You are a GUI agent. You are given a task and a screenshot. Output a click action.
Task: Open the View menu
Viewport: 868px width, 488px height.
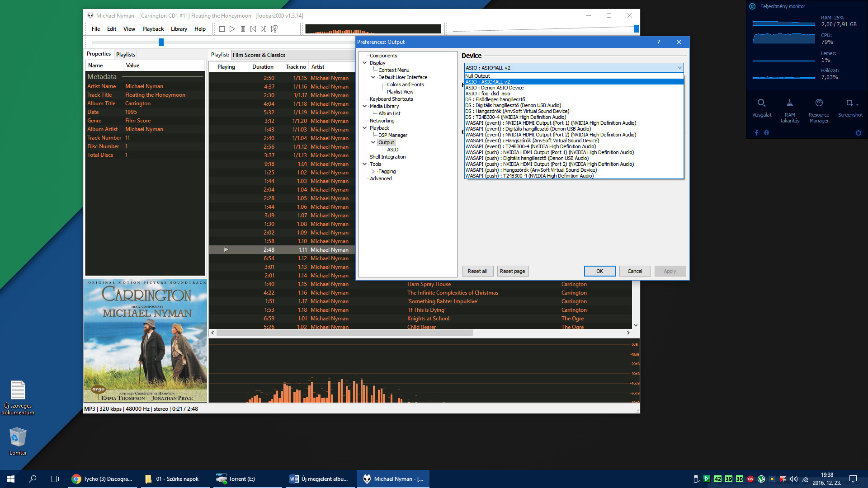pos(129,29)
